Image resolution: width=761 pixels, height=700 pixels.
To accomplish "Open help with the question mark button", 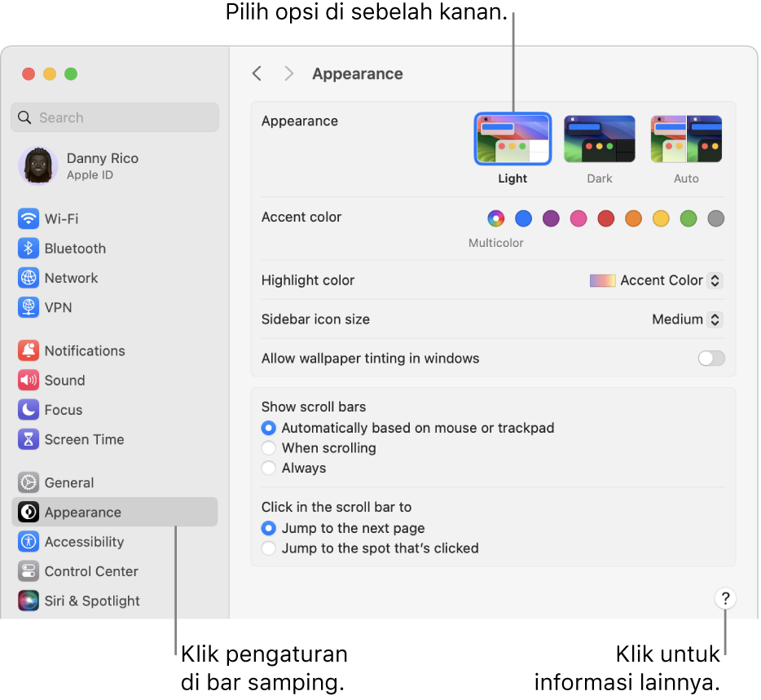I will 725,598.
